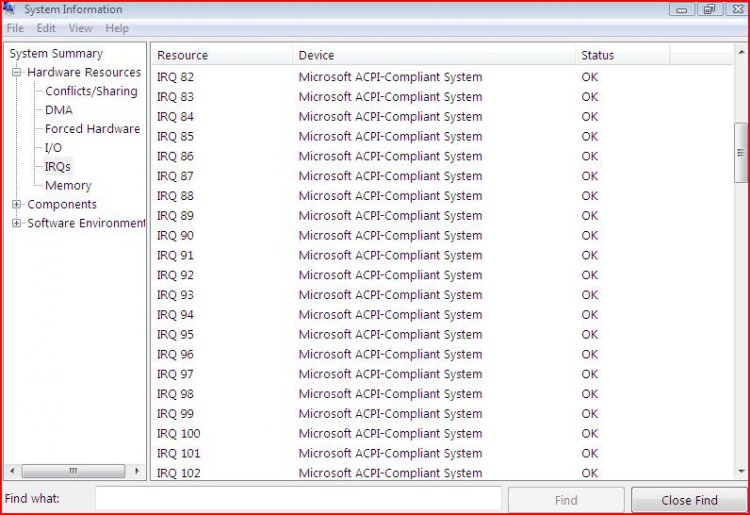Select Software Environment tree item
750x515 pixels.
tap(86, 223)
